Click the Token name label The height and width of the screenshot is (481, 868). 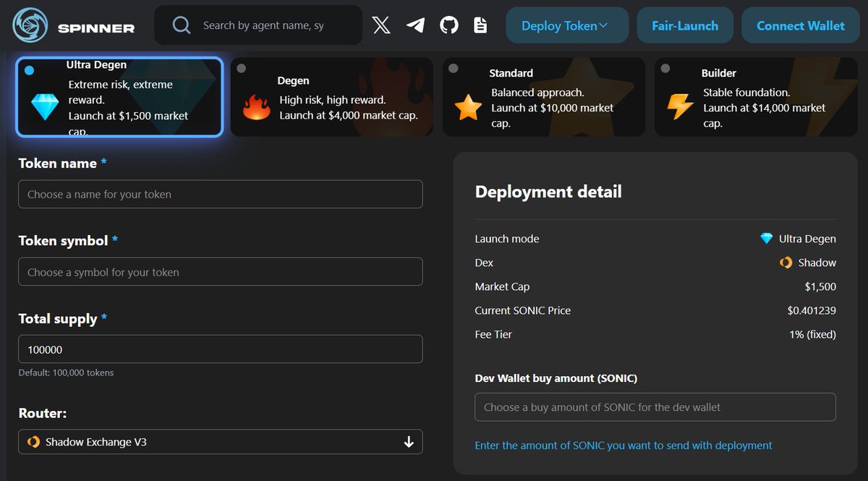tap(58, 163)
